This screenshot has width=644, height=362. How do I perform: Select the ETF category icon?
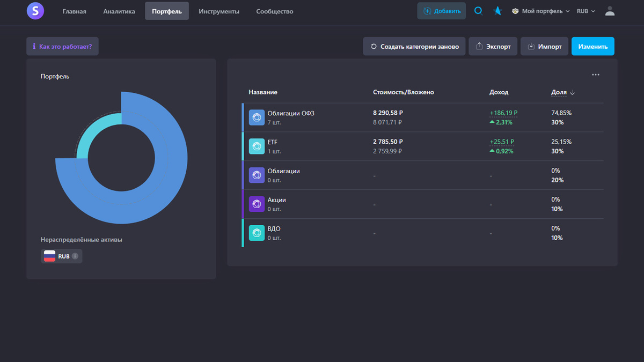[257, 146]
